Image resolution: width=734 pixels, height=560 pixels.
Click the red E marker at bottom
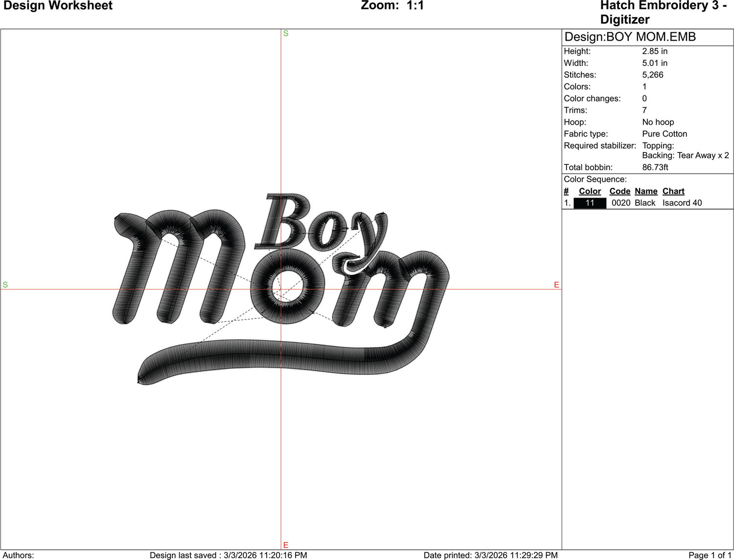point(286,545)
